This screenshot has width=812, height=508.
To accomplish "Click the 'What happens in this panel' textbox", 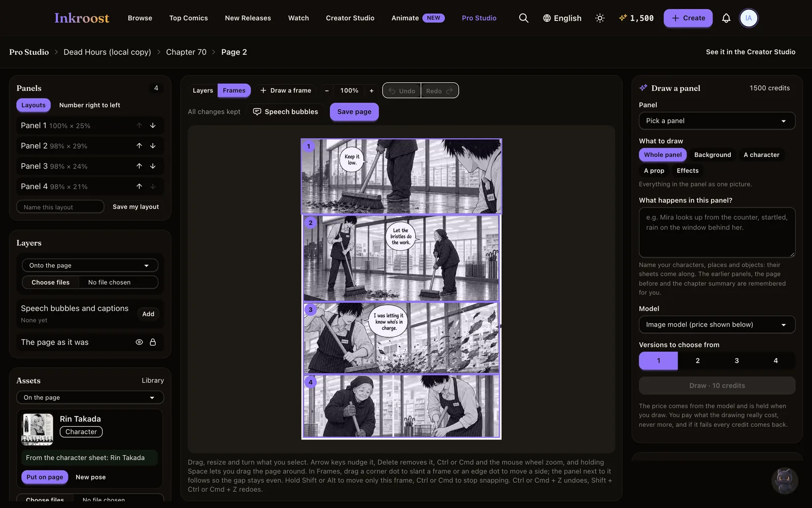I will (x=717, y=233).
